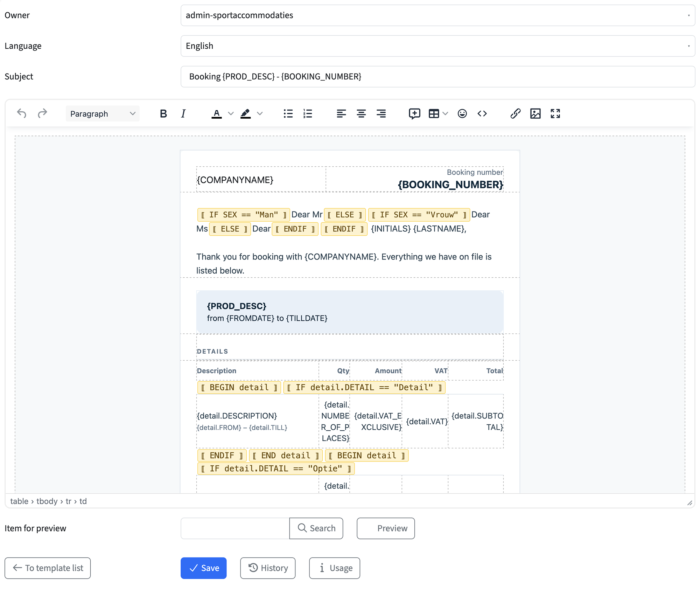Click the insert placeholder comment-plus icon

coord(414,113)
